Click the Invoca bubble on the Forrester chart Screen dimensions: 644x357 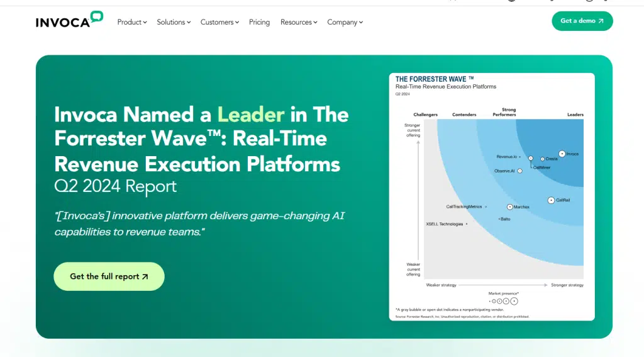(x=562, y=153)
